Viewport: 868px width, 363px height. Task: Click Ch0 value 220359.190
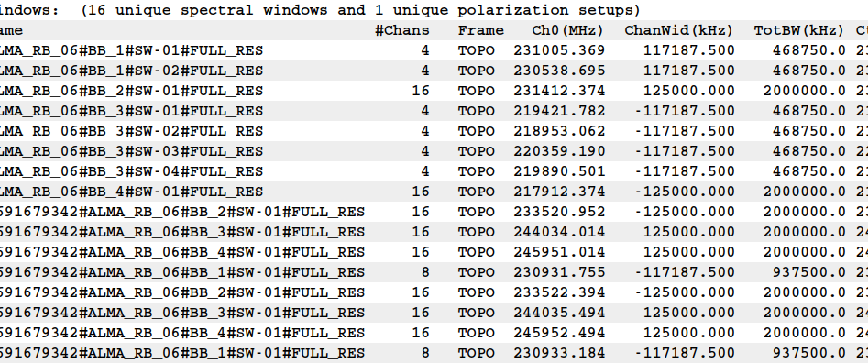pyautogui.click(x=559, y=151)
